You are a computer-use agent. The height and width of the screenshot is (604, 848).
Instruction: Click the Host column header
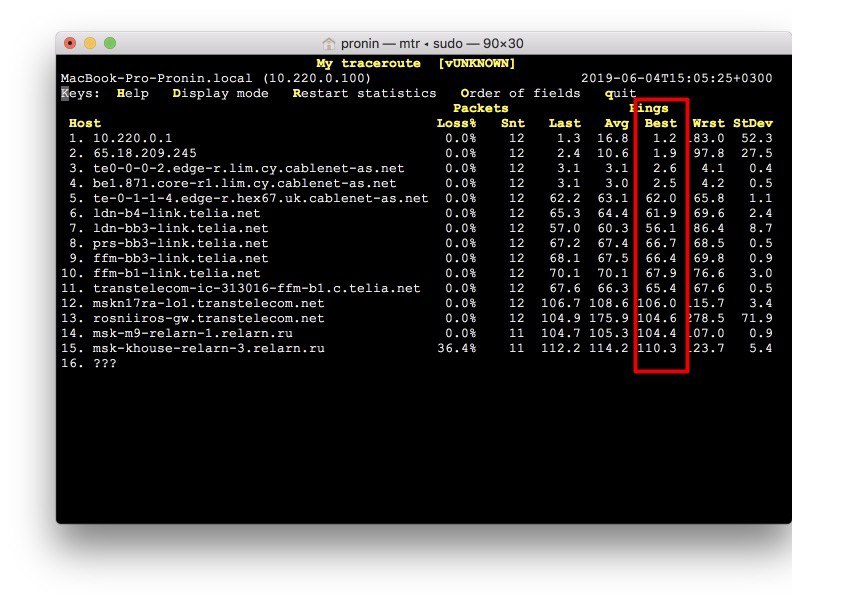(x=84, y=123)
